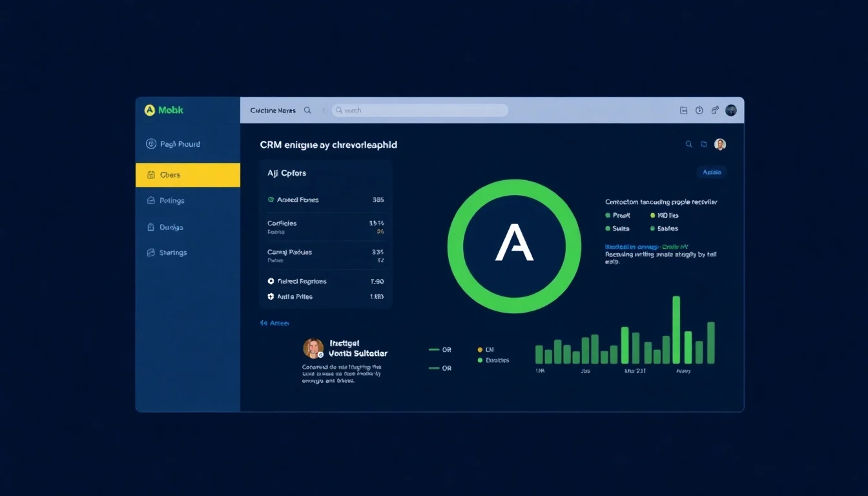The image size is (868, 496).
Task: Click the green Daxties legend entry
Action: pos(493,360)
